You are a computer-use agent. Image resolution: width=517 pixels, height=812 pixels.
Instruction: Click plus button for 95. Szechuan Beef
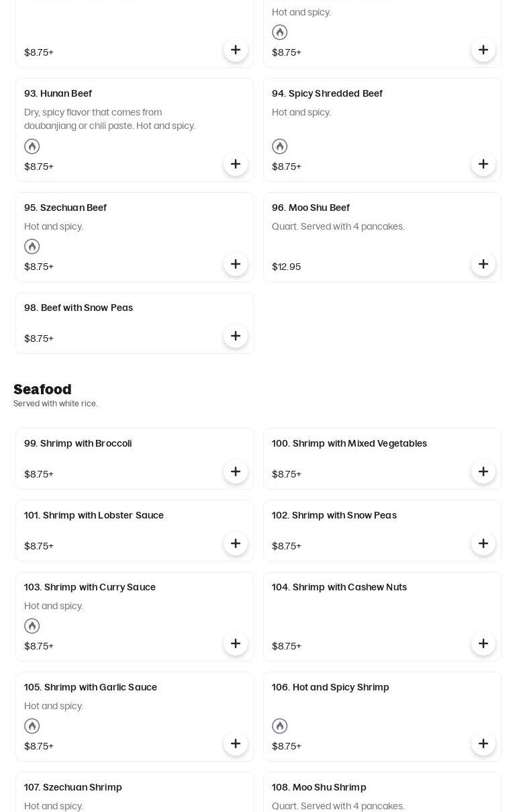coord(236,264)
